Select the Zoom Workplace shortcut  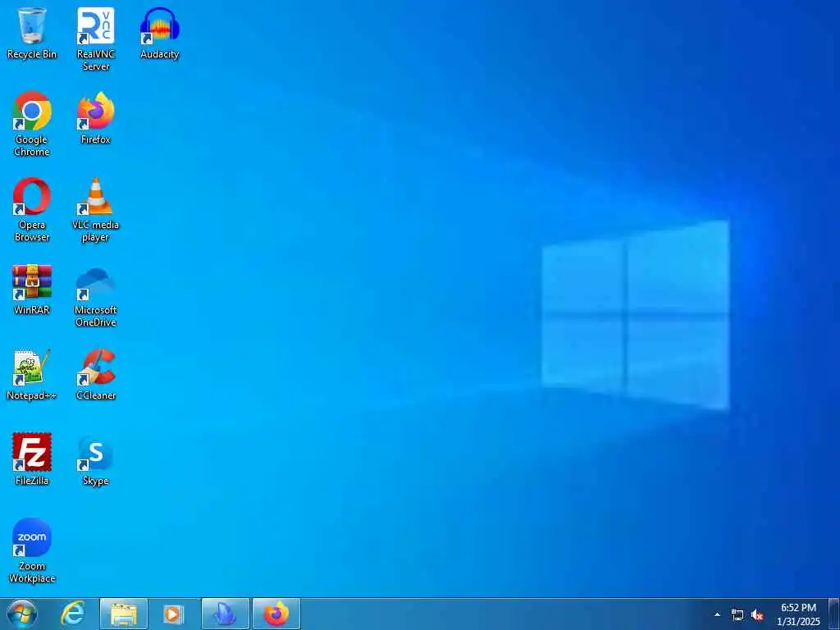point(32,550)
